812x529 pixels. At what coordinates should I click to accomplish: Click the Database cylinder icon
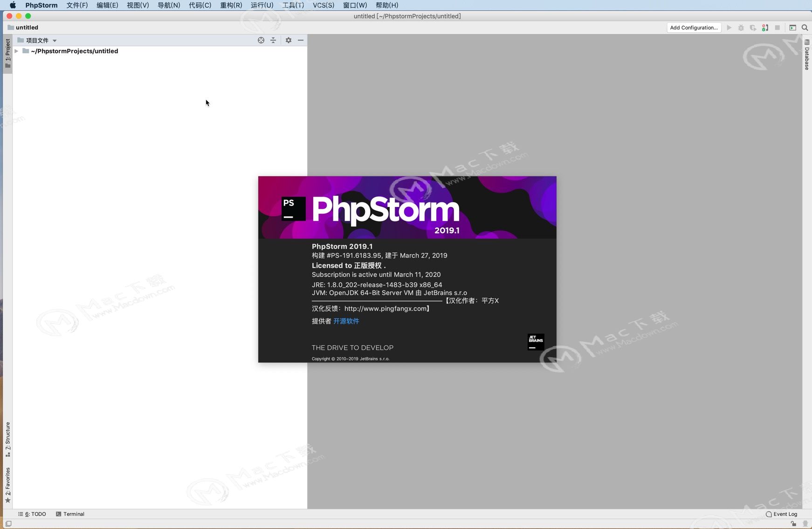pyautogui.click(x=807, y=42)
